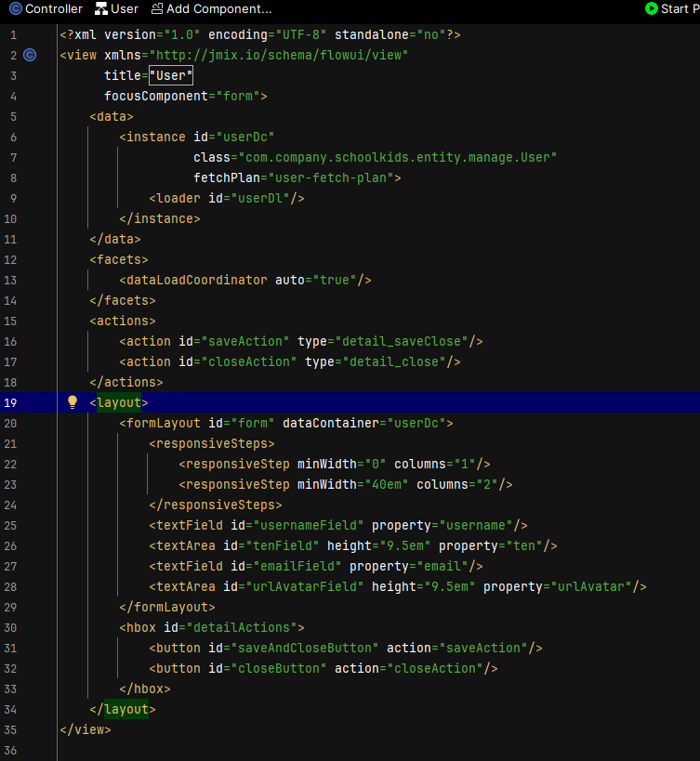Viewport: 700px width, 761px height.
Task: Click the controller gutter icon on line 2
Action: 30,56
